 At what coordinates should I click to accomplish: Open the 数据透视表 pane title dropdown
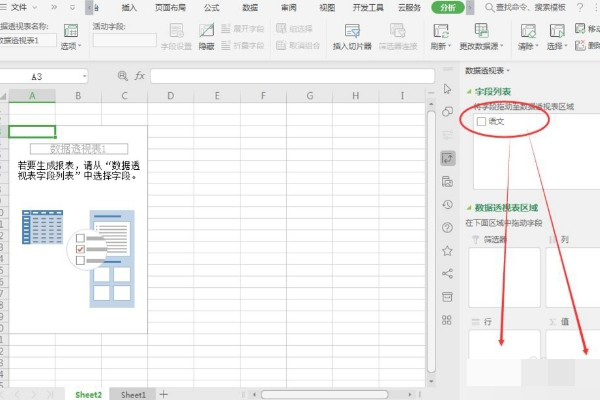click(488, 70)
